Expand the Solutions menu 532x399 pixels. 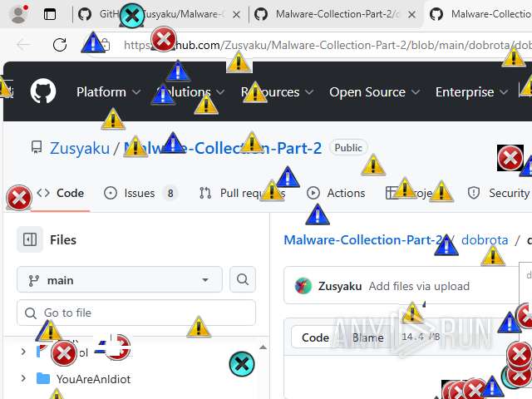tap(190, 92)
